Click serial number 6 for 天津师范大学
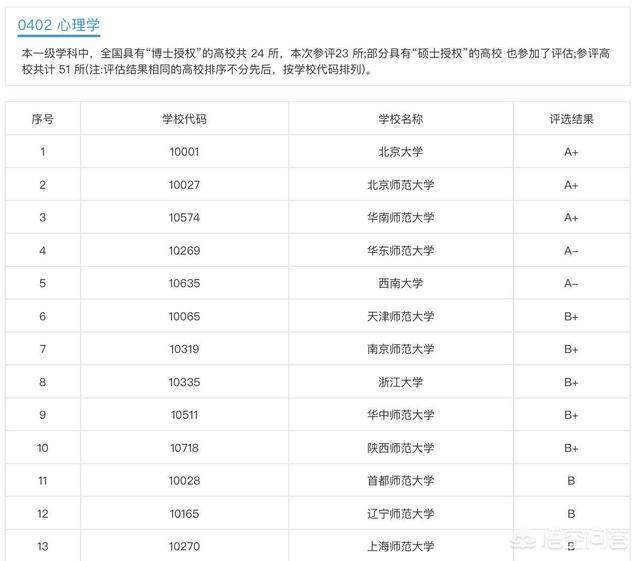The image size is (640, 561). point(42,316)
